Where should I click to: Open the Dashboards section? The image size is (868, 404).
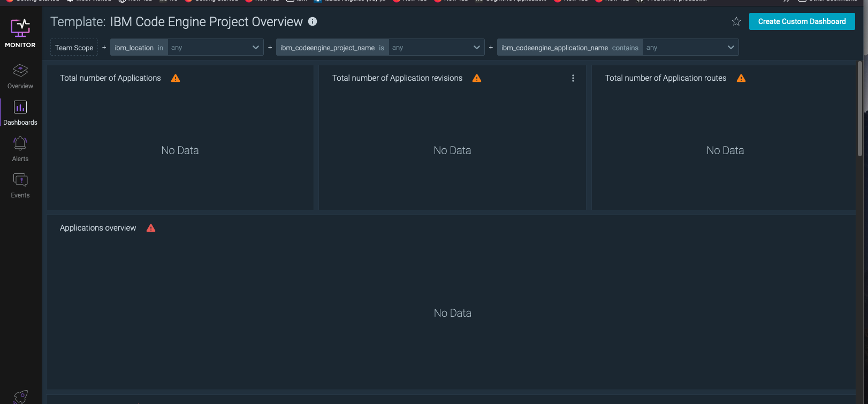pos(20,113)
